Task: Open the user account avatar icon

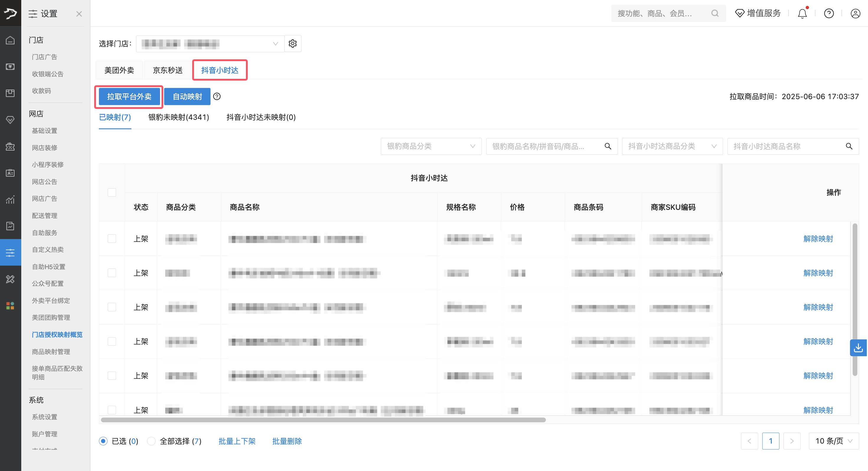Action: coord(856,14)
